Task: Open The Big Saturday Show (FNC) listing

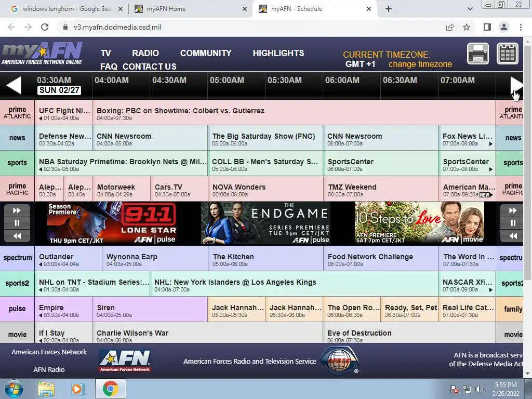Action: pos(265,138)
